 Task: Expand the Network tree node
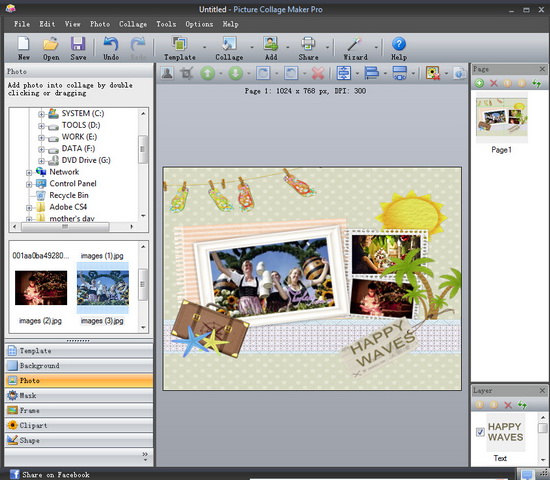[29, 173]
